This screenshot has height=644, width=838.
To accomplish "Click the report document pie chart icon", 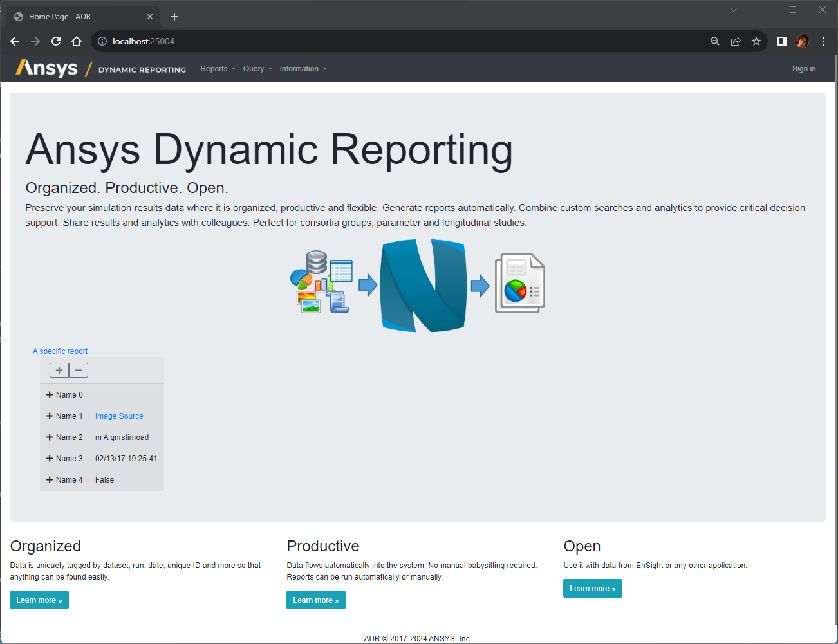I will click(x=520, y=283).
